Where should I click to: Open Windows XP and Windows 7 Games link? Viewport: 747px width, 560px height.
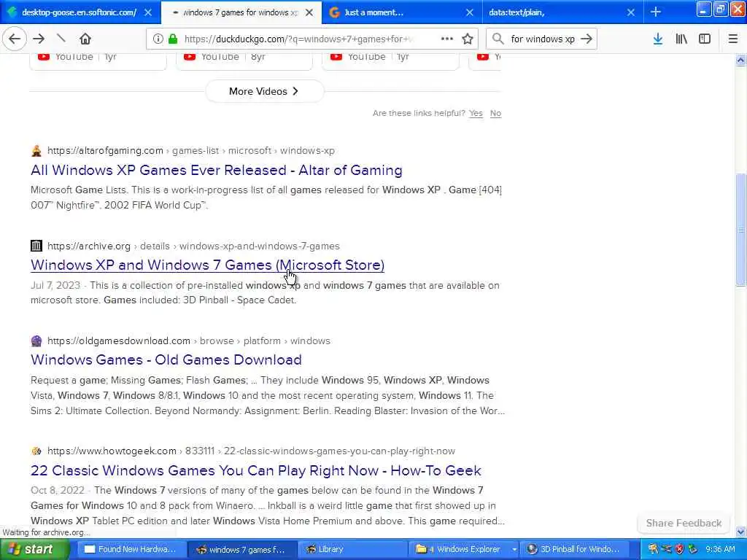click(x=207, y=265)
